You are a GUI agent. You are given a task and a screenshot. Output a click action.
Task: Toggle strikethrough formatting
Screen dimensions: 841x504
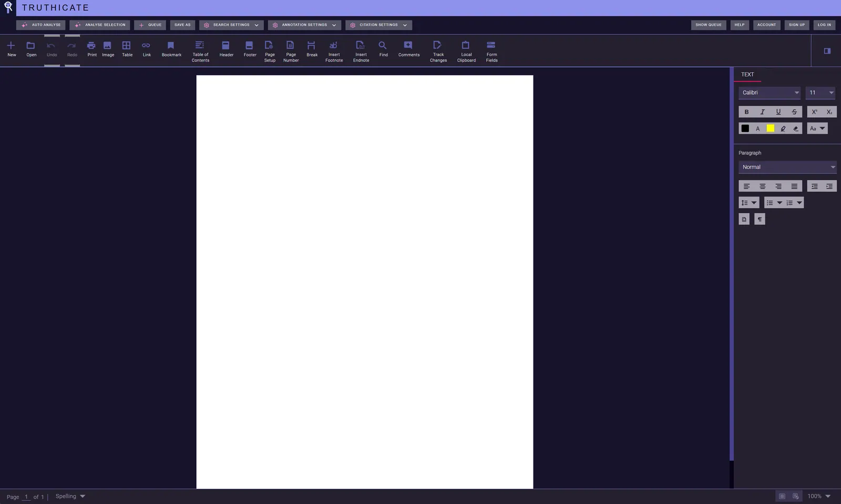tap(794, 112)
